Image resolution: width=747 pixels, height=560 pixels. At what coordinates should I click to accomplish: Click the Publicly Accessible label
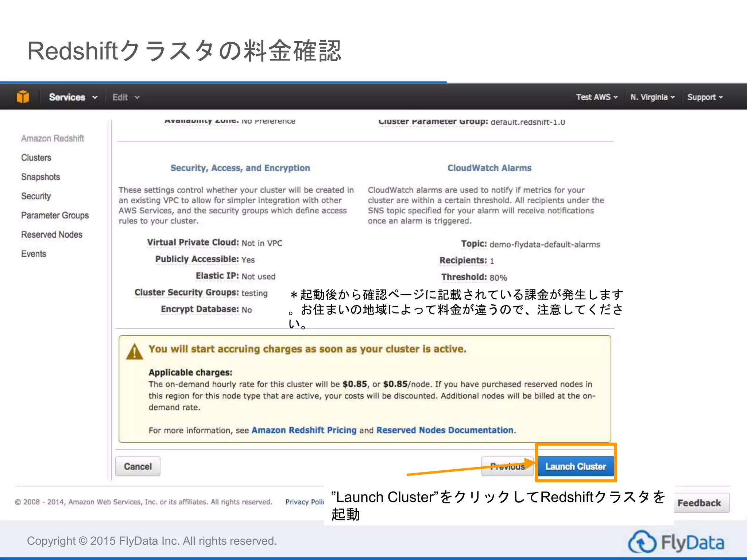[197, 259]
